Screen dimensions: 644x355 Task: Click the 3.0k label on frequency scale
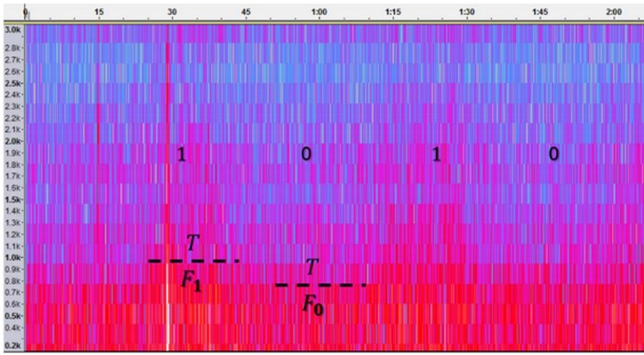pyautogui.click(x=12, y=30)
